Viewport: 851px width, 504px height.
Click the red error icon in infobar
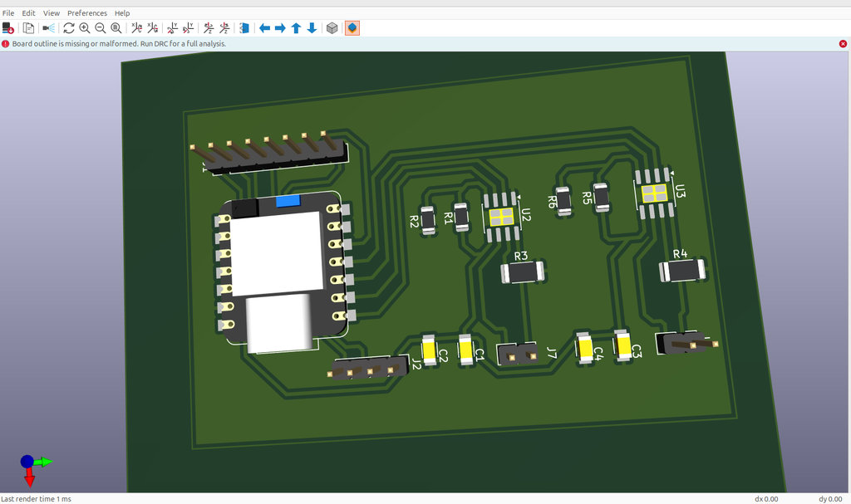tap(6, 44)
